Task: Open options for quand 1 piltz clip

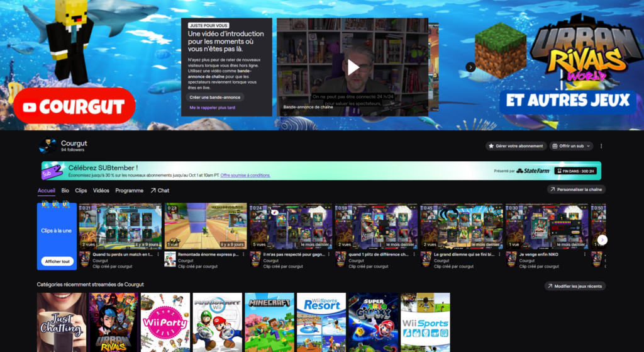Action: [414, 254]
